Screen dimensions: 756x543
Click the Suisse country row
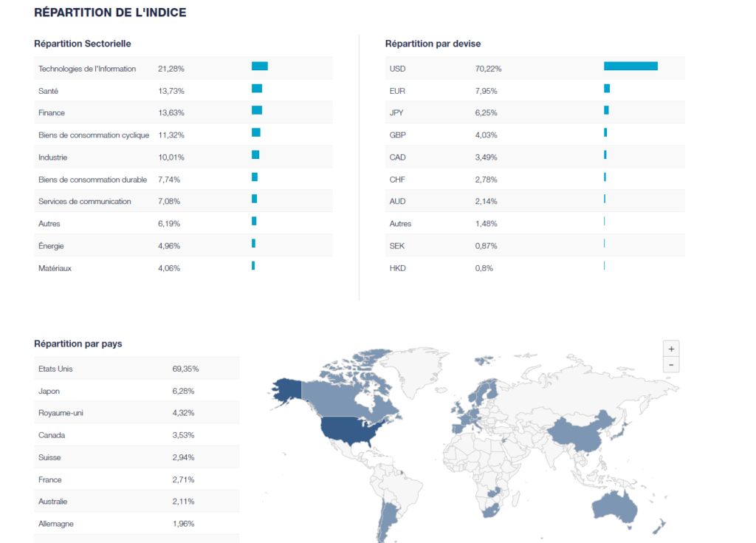point(136,457)
